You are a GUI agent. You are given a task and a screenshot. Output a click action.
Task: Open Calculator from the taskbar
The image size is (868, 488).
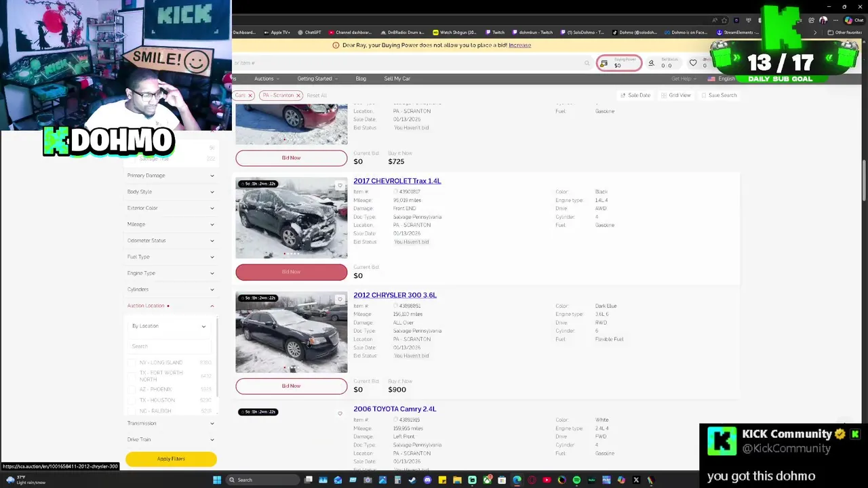(397, 480)
